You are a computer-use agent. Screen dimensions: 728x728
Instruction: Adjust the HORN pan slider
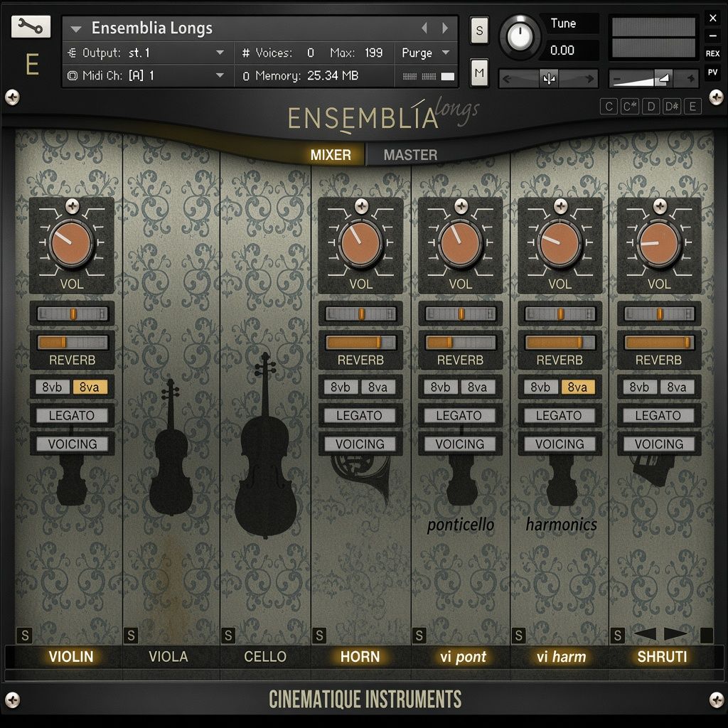click(360, 314)
